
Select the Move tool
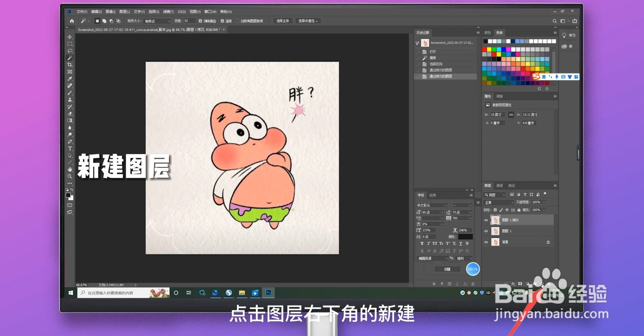pyautogui.click(x=70, y=37)
